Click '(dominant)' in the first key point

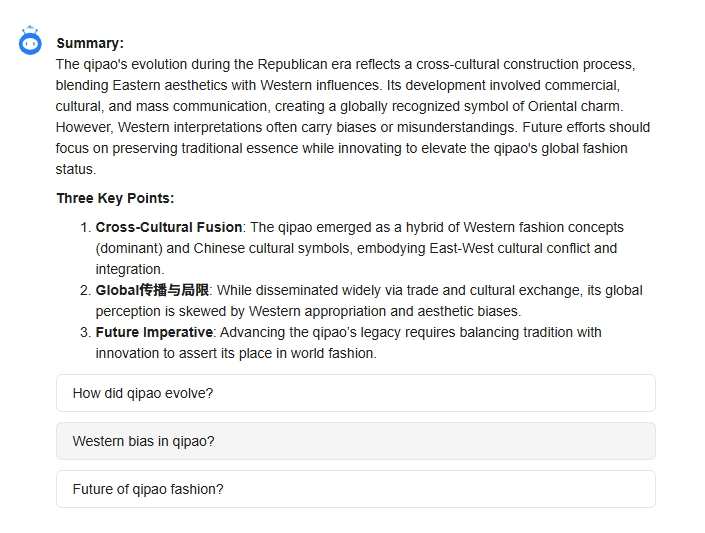click(x=129, y=248)
